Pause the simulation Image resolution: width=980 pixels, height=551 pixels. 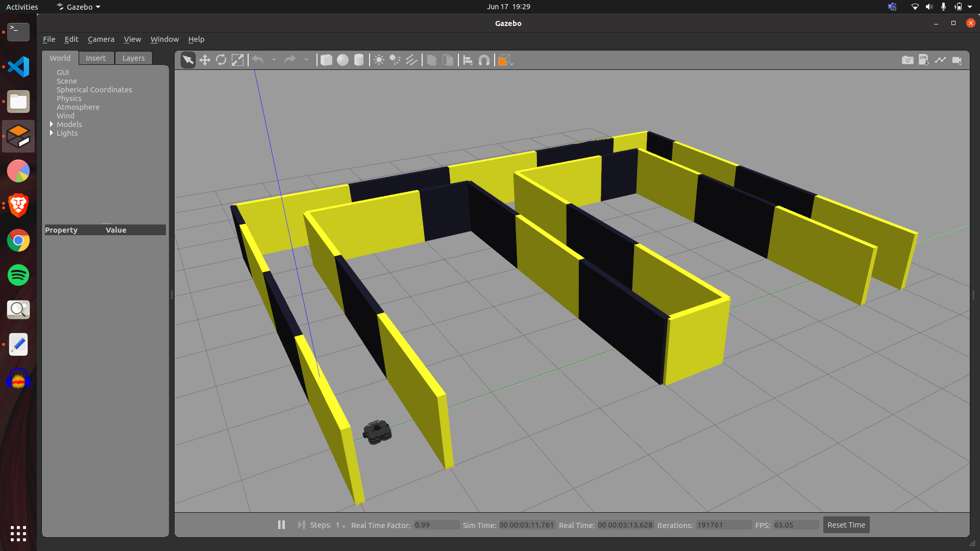click(x=281, y=524)
